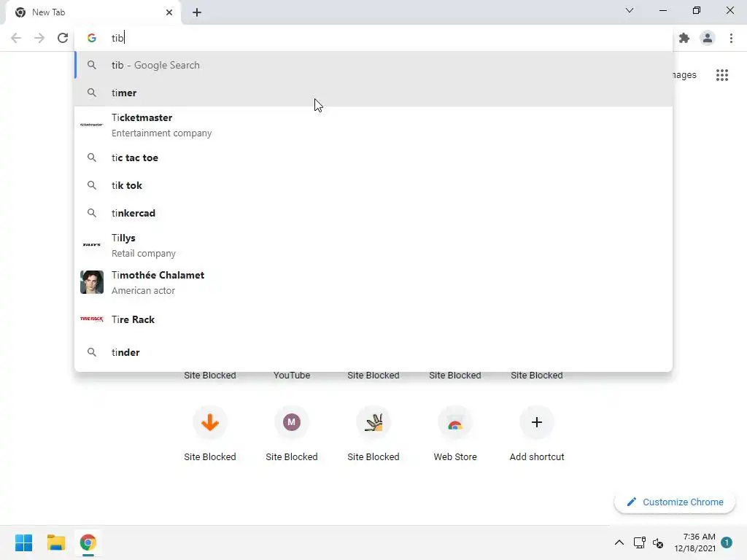This screenshot has height=560, width=747.
Task: Click the Timothée Chalamet photo thumbnail
Action: click(91, 282)
